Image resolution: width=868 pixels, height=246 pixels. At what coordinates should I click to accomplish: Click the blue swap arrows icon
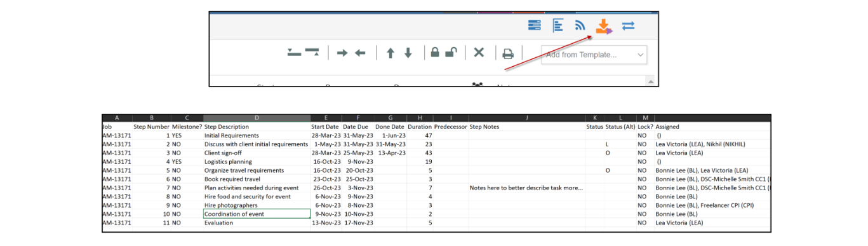tap(628, 26)
